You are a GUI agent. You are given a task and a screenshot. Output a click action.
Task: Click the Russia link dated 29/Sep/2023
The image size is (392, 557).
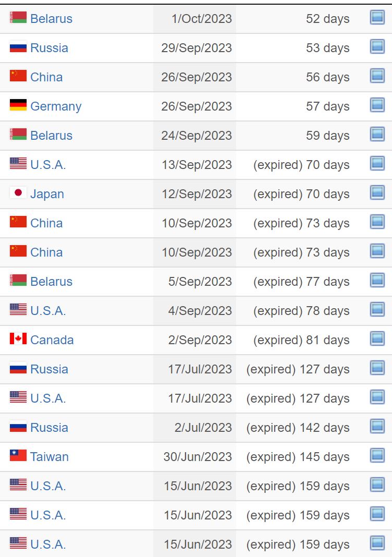(49, 48)
